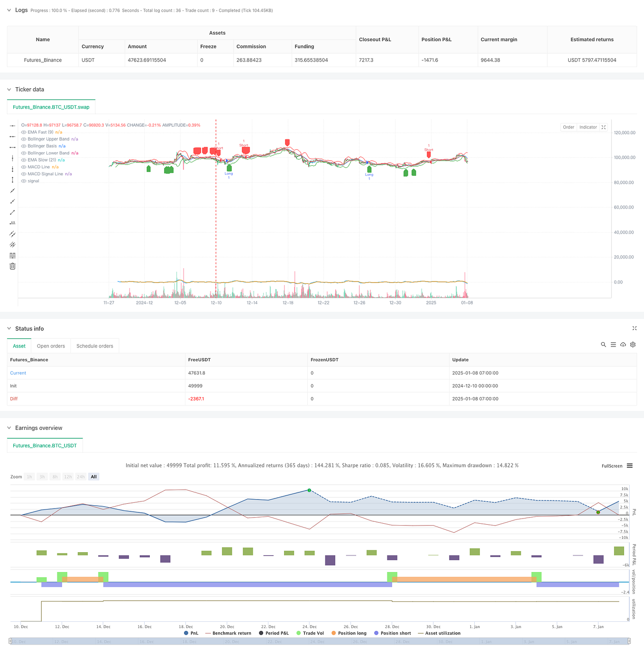
Task: Toggle visibility of EMA Fast (9) indicator
Action: (23, 132)
